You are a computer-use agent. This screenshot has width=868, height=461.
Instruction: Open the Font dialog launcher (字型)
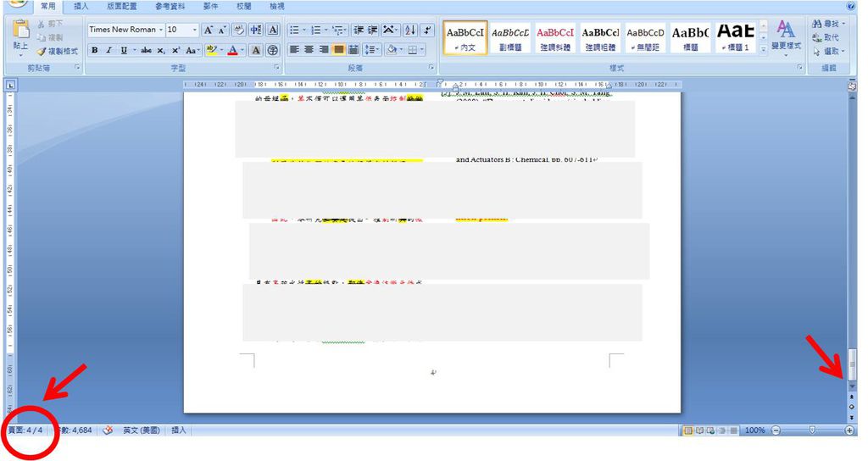tap(277, 68)
